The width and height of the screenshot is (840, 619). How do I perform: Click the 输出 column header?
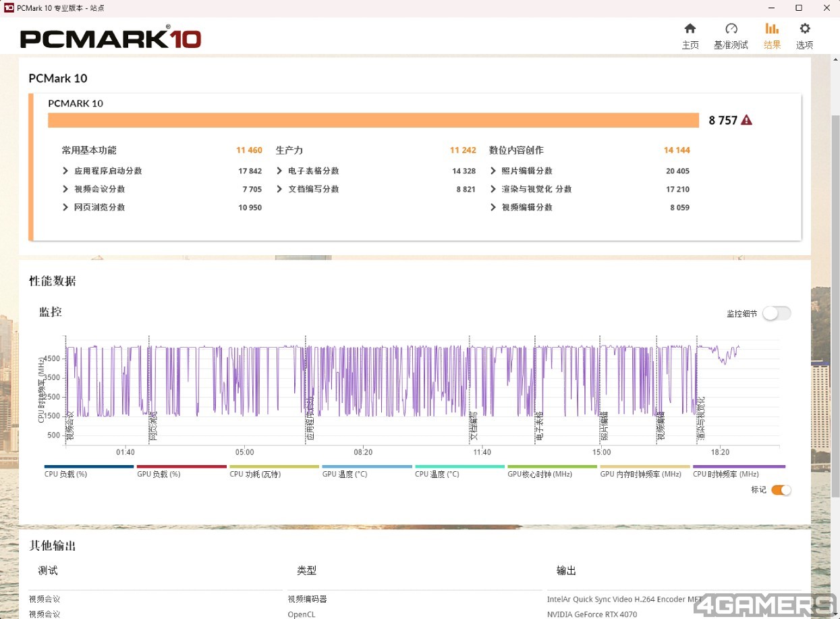click(x=566, y=570)
